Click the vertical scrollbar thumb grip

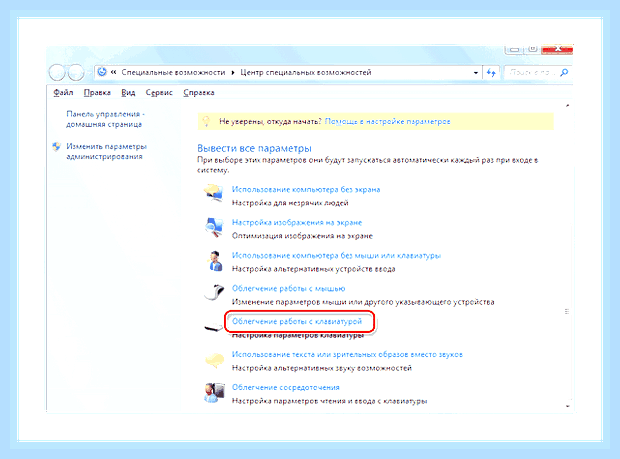click(x=567, y=312)
